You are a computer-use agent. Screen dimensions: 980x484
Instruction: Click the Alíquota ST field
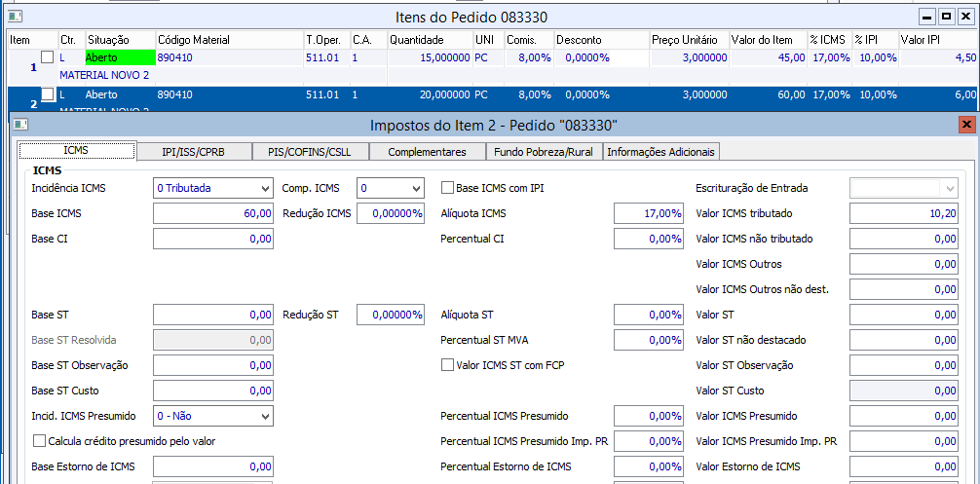(x=648, y=315)
